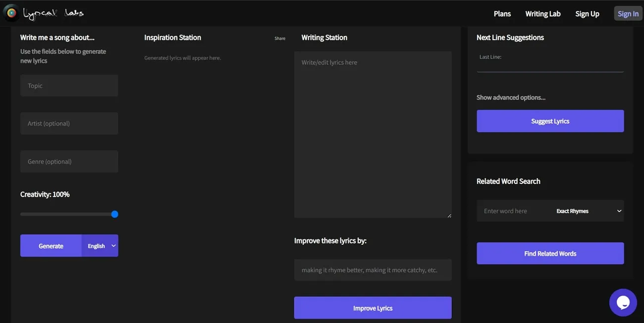Viewport: 644px width, 323px height.
Task: Click the Topic input field
Action: click(69, 85)
